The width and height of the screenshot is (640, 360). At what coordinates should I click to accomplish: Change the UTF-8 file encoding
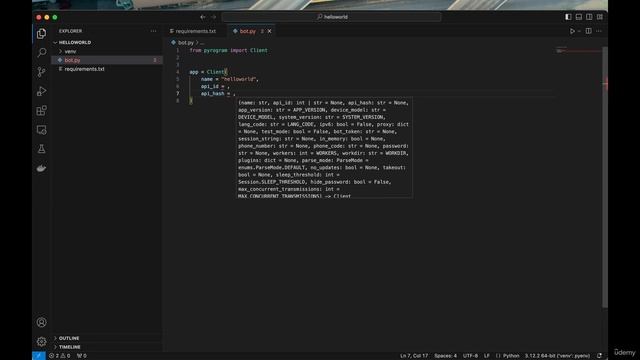point(470,356)
